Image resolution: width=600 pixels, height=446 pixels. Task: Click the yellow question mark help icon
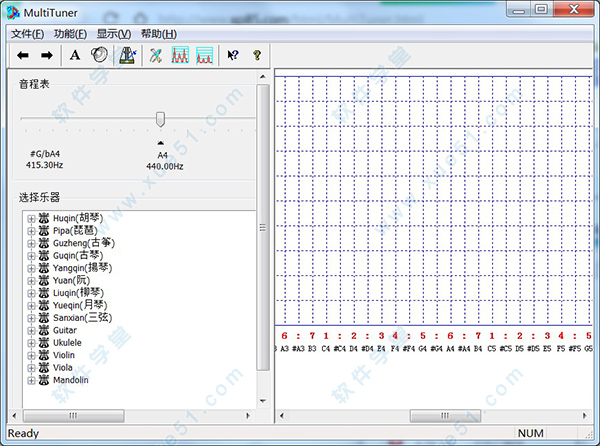point(257,55)
